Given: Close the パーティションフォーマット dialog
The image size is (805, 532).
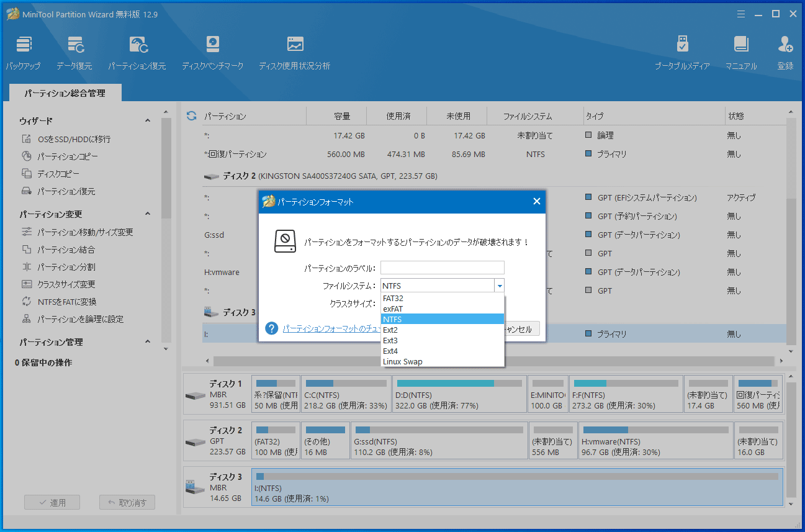Looking at the screenshot, I should coord(537,201).
